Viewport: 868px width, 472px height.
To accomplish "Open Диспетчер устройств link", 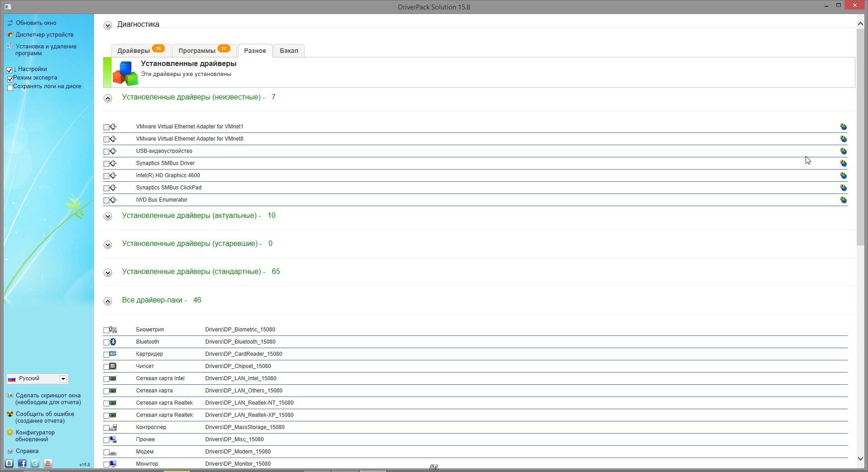I will coord(44,34).
